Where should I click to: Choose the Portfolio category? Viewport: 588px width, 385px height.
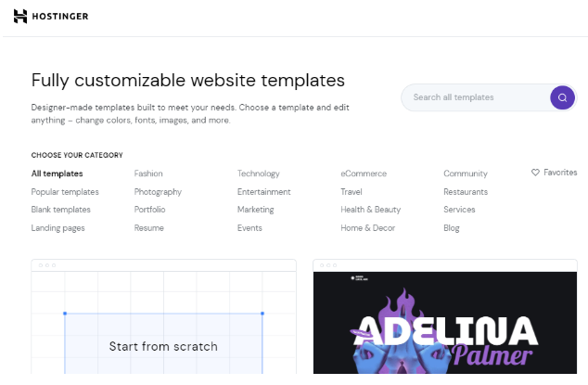[x=151, y=210]
